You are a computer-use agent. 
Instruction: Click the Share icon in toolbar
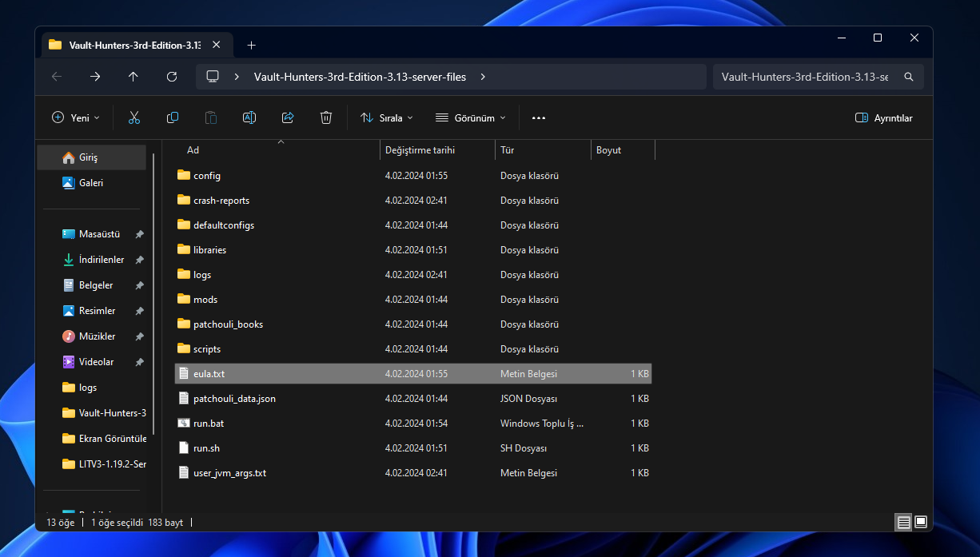click(288, 117)
